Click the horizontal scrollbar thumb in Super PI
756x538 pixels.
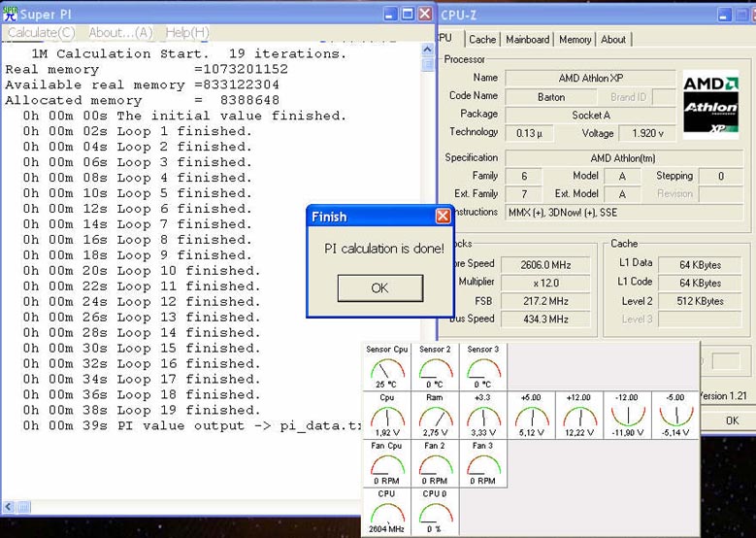pyautogui.click(x=23, y=507)
